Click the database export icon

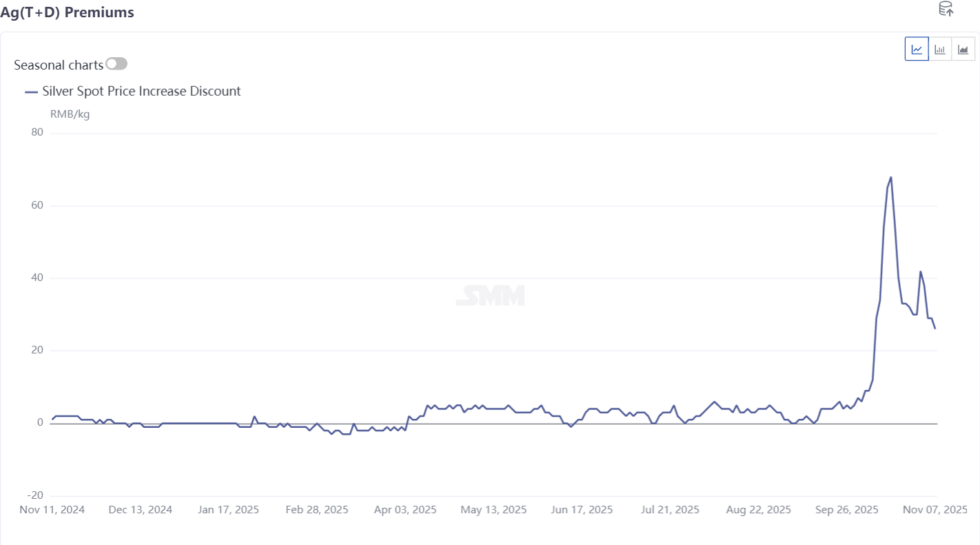tap(946, 9)
